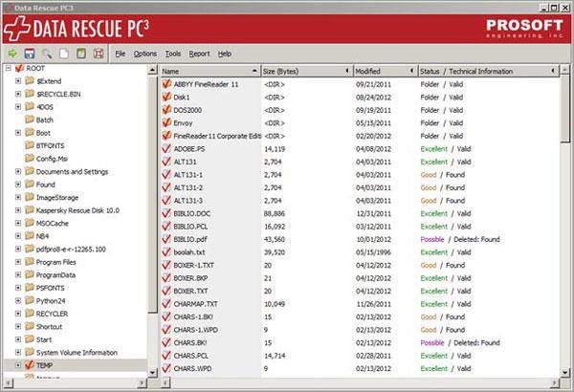
Task: Click file list horizontal scrollbar right arrow
Action: [555, 383]
